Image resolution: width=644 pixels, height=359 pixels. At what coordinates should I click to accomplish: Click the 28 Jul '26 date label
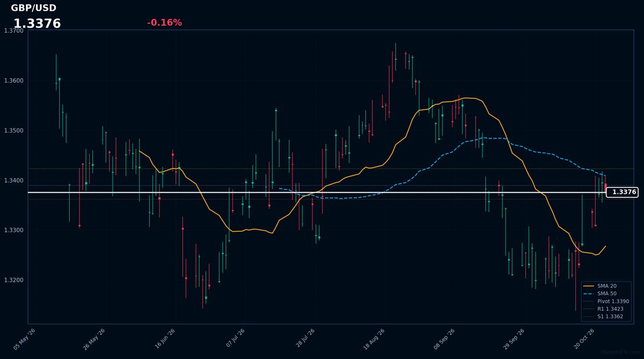[305, 339]
